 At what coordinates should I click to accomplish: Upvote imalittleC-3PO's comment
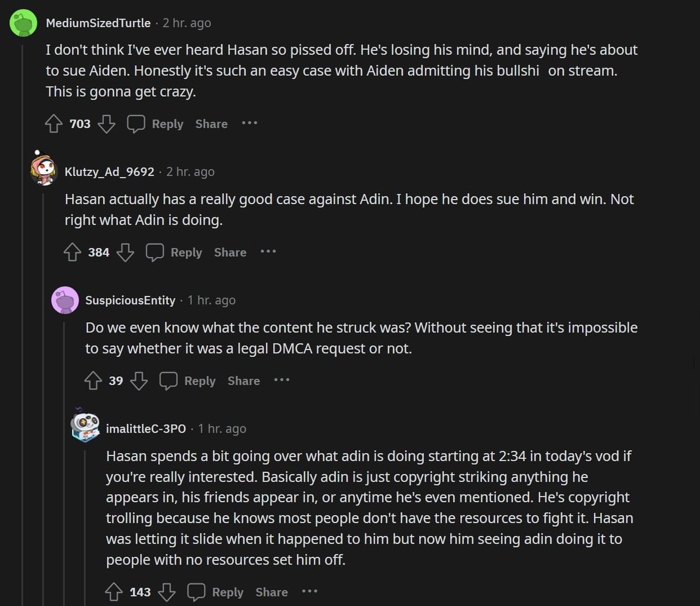click(114, 592)
